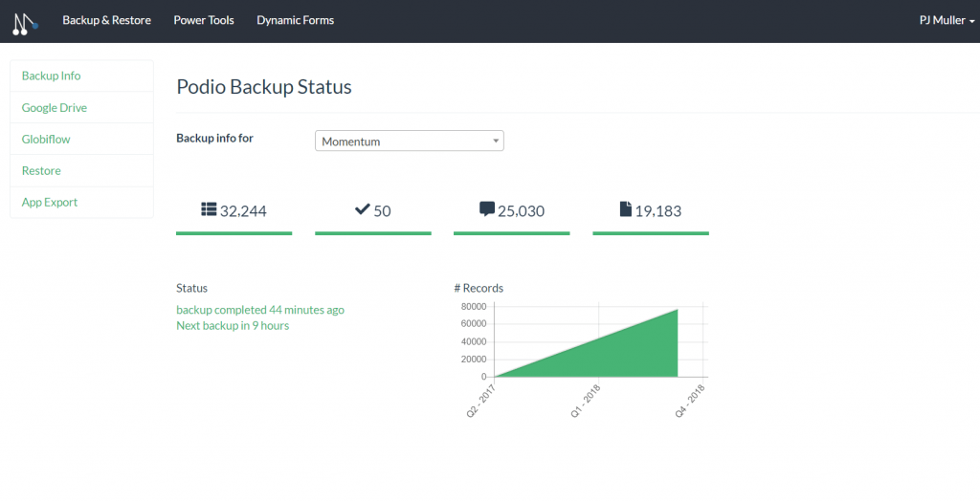Viewport: 980px width, 502px height.
Task: Click the 'backup completed 44 minutes ago' status
Action: pos(260,310)
